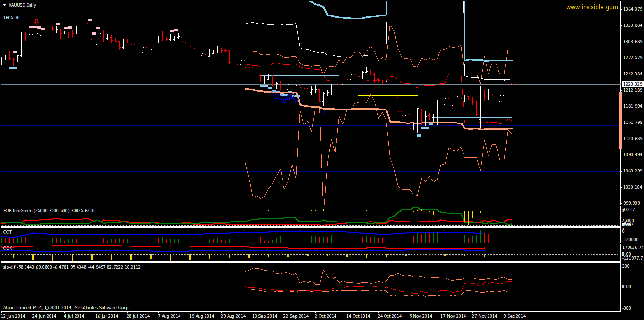Image resolution: width=644 pixels, height=320 pixels.
Task: Click the 12 Jun 2014 date label
Action: [x=13, y=316]
